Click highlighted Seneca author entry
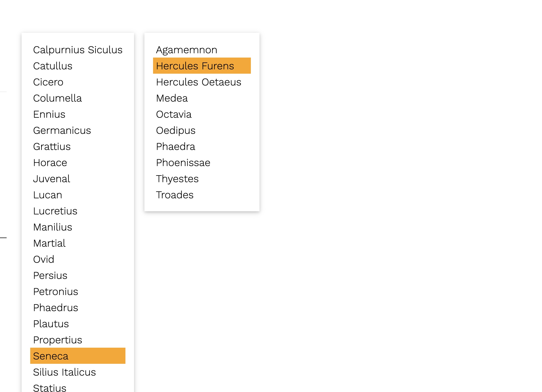The height and width of the screenshot is (392, 542). point(51,356)
